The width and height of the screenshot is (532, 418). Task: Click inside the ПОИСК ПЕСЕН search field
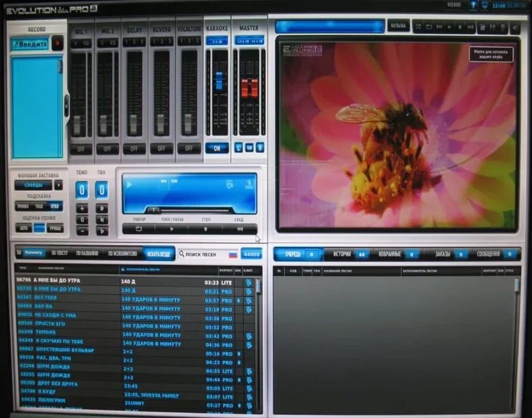199,253
